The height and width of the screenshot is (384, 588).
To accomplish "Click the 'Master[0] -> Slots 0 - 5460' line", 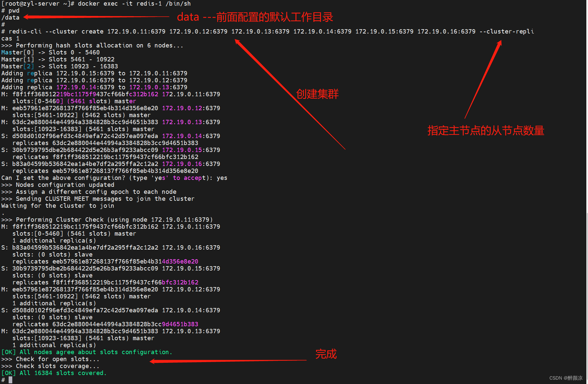I will coord(50,52).
